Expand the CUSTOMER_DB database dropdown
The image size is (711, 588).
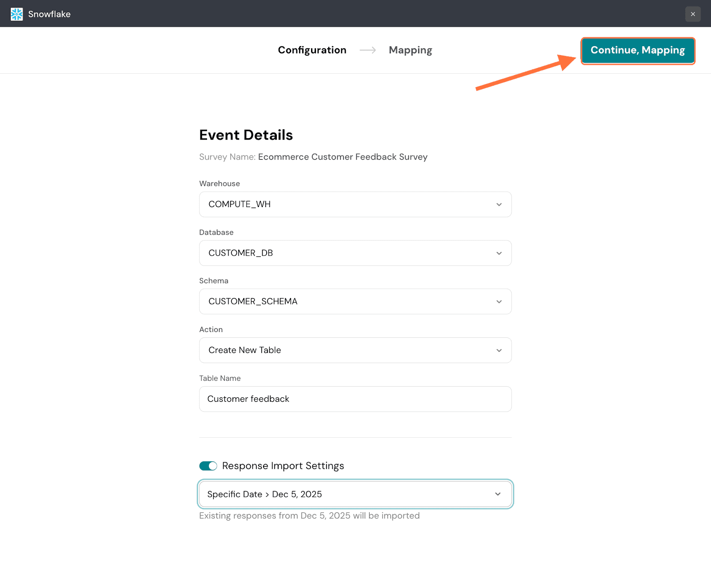coord(347,253)
